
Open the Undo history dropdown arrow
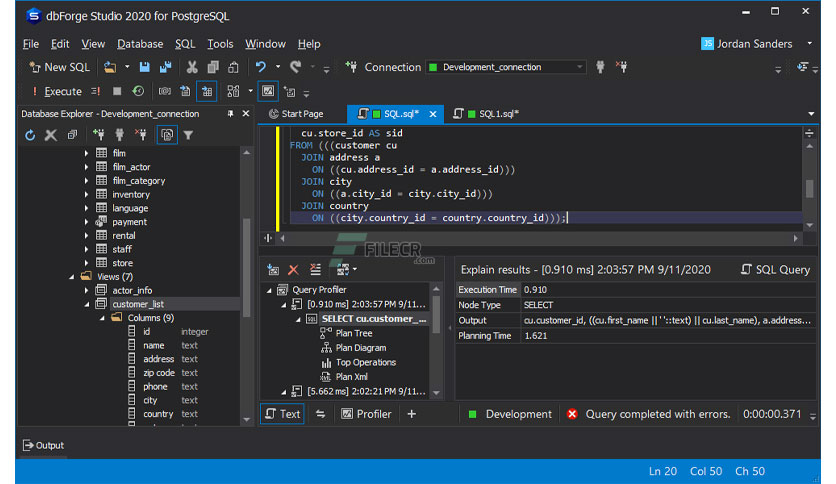278,67
